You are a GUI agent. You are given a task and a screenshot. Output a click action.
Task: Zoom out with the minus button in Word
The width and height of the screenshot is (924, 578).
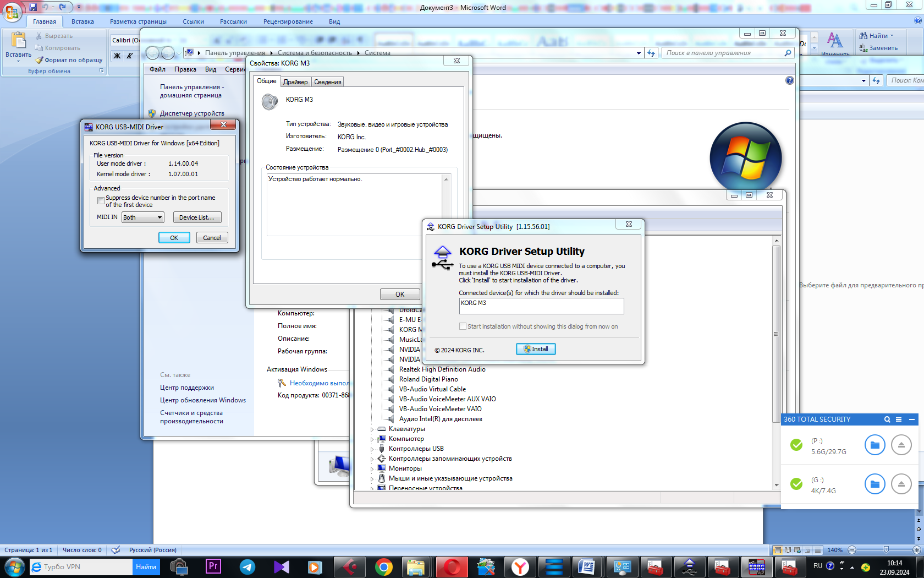click(852, 550)
